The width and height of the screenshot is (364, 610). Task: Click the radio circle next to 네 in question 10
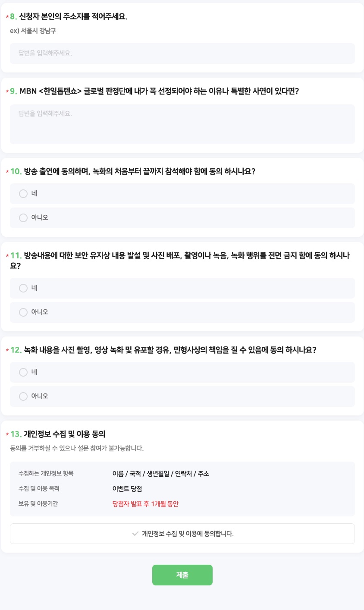(x=23, y=193)
